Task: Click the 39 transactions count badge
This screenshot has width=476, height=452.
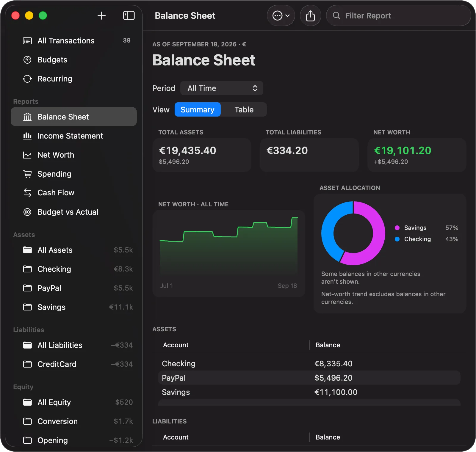Action: click(x=127, y=40)
